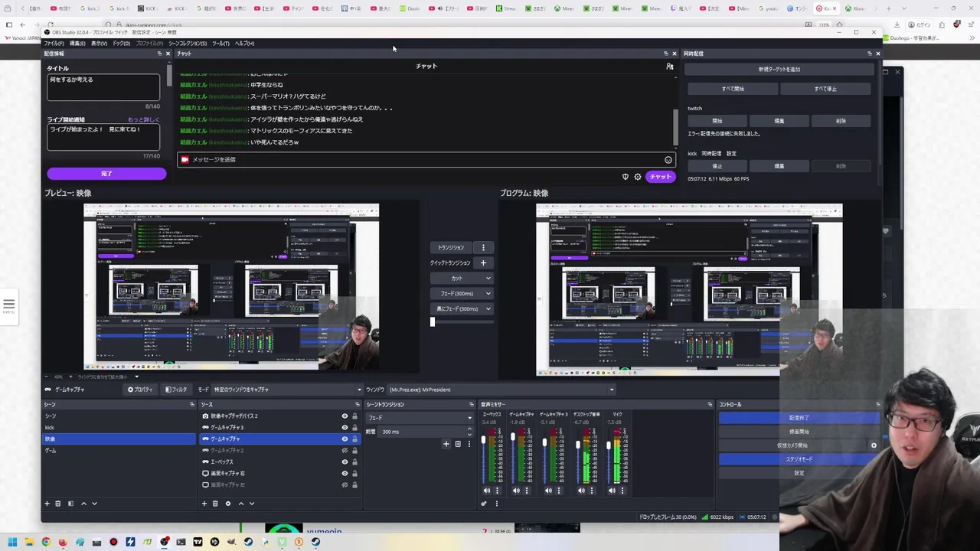Show the hidden 画面キャプチャ左 source
Image resolution: width=980 pixels, height=551 pixels.
[345, 484]
